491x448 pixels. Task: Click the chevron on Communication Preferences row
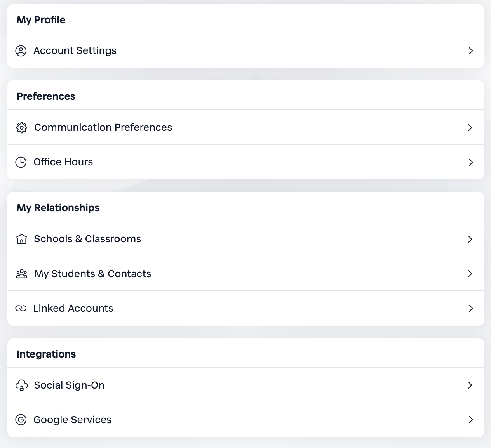pyautogui.click(x=470, y=128)
